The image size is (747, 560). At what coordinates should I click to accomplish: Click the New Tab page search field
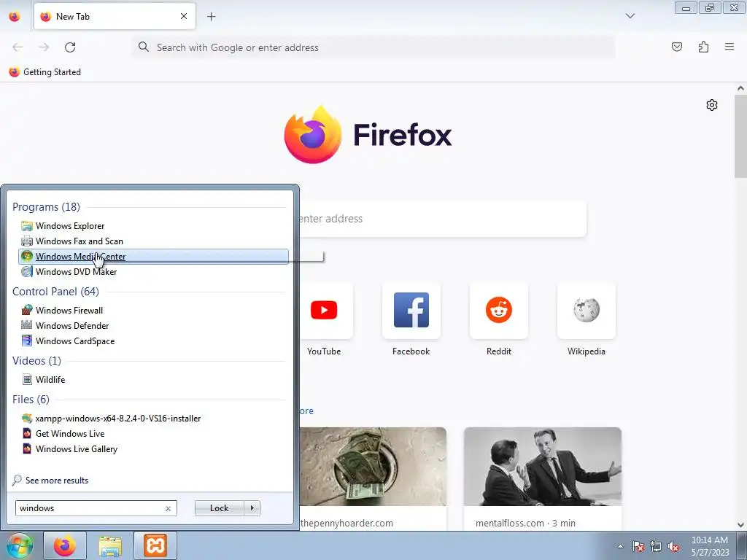(x=443, y=219)
